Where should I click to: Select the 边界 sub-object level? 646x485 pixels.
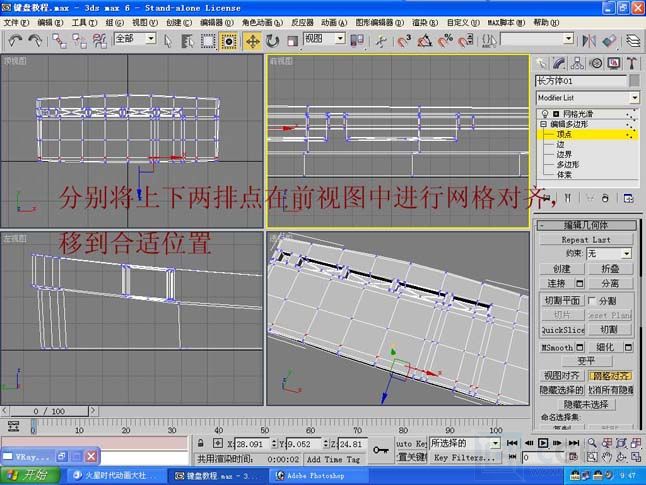564,155
